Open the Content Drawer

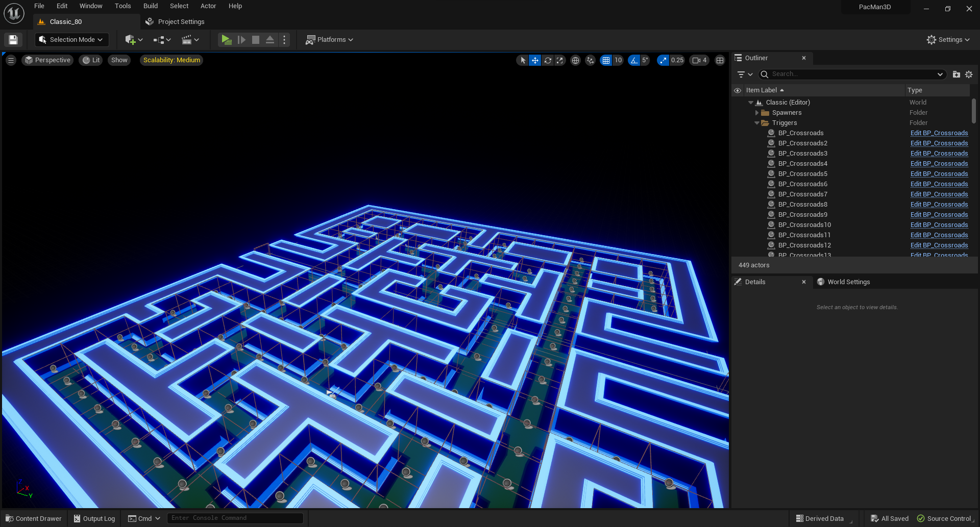pyautogui.click(x=33, y=519)
